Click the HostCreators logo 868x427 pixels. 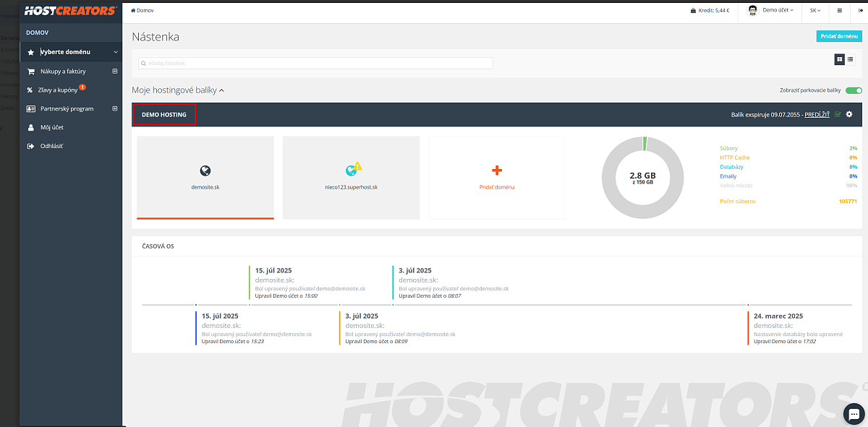click(69, 11)
